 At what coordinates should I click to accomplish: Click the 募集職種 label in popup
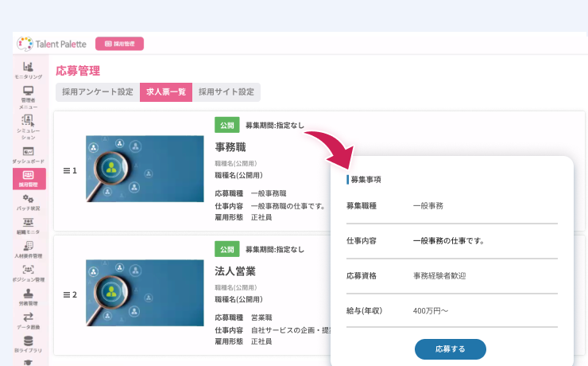click(362, 206)
